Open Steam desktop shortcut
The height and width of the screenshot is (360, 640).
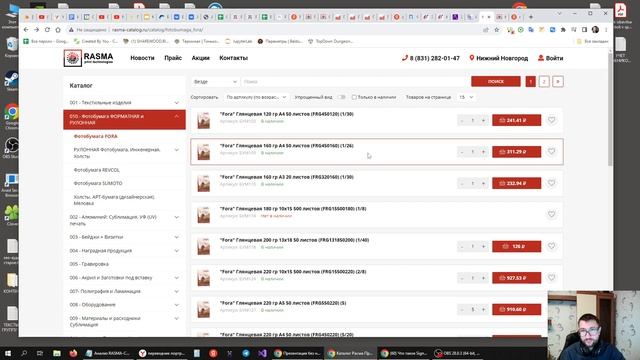click(11, 80)
